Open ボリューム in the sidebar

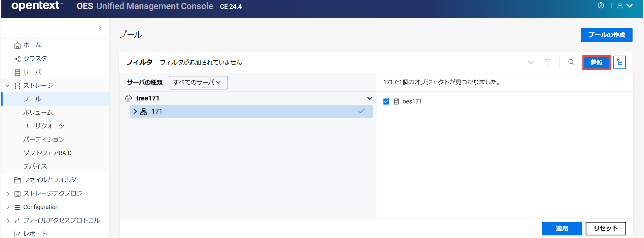pyautogui.click(x=38, y=113)
